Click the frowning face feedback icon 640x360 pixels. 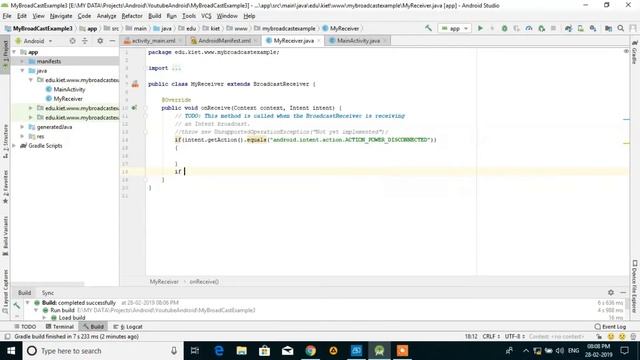coord(622,337)
